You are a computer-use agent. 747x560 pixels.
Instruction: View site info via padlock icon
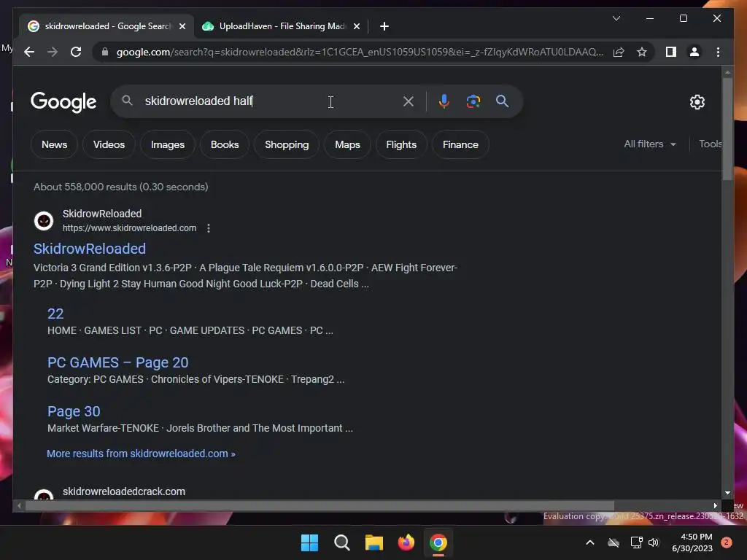pyautogui.click(x=105, y=52)
